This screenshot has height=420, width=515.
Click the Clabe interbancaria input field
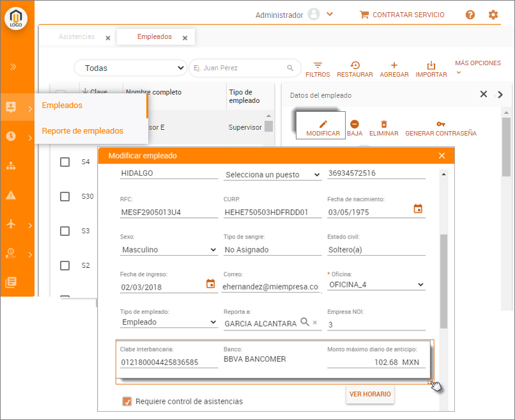click(169, 362)
